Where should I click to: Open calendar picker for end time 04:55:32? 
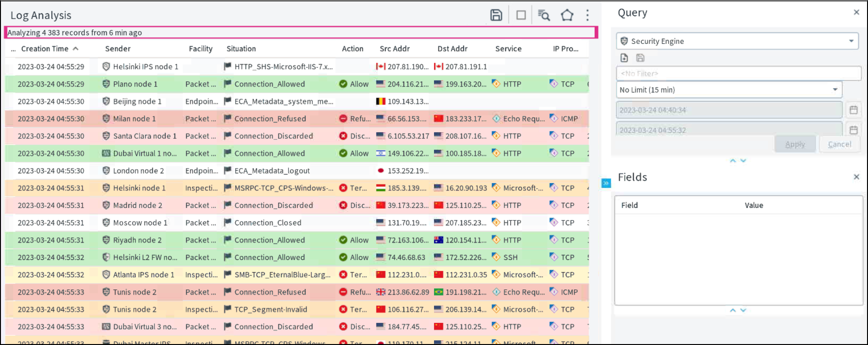pyautogui.click(x=853, y=130)
